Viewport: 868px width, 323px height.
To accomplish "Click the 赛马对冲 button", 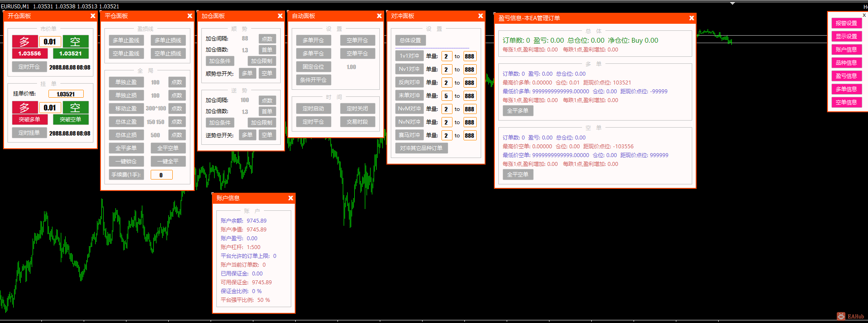I will [409, 135].
